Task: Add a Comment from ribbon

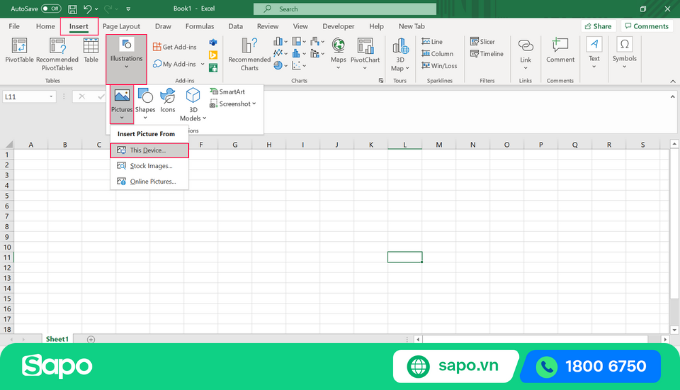Action: [x=560, y=50]
